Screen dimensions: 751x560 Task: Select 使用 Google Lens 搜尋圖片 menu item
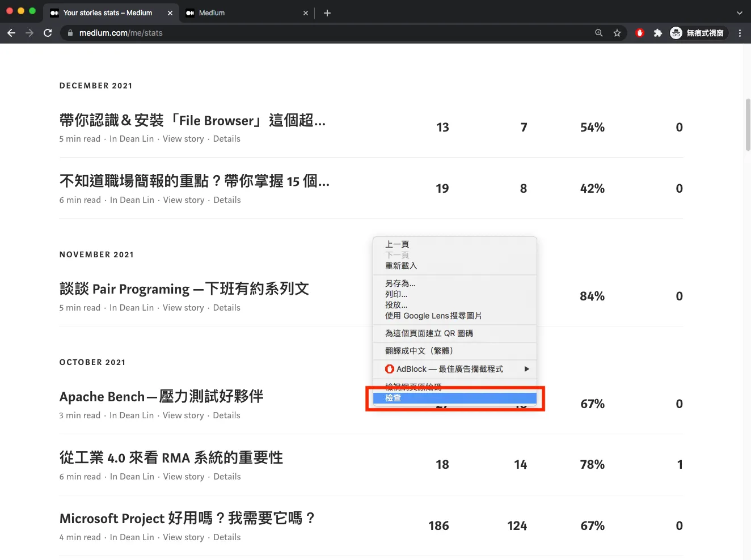[455, 316]
